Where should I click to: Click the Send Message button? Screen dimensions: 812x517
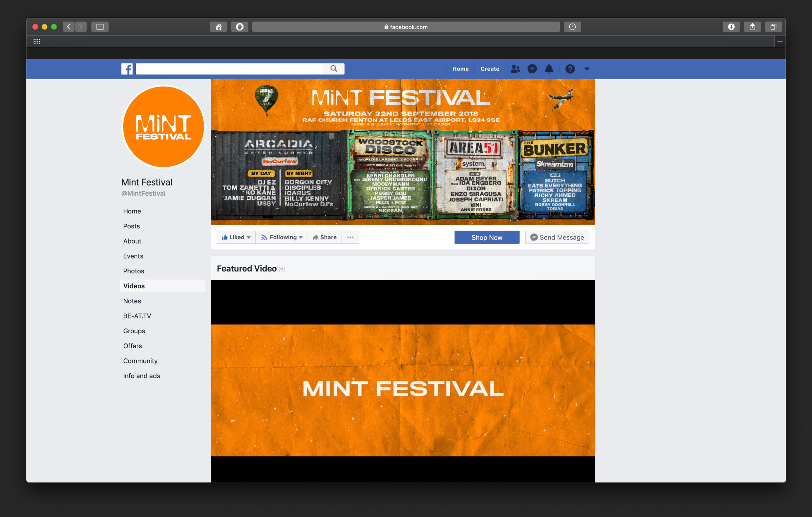557,238
